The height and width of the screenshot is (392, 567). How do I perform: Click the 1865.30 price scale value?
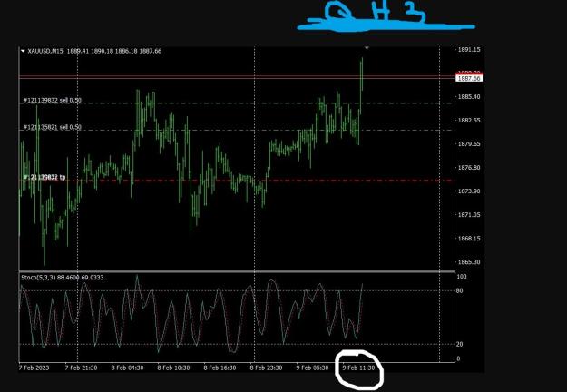(x=469, y=262)
